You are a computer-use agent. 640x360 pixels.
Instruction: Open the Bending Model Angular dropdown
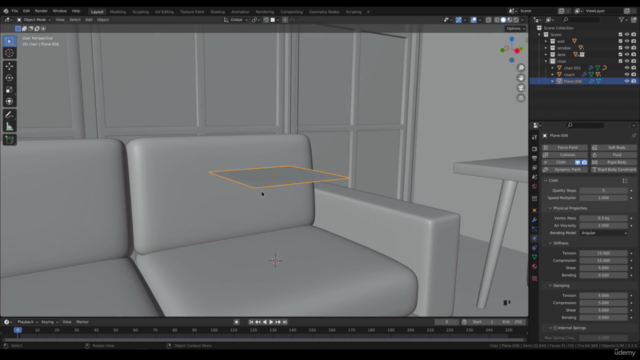pos(604,233)
